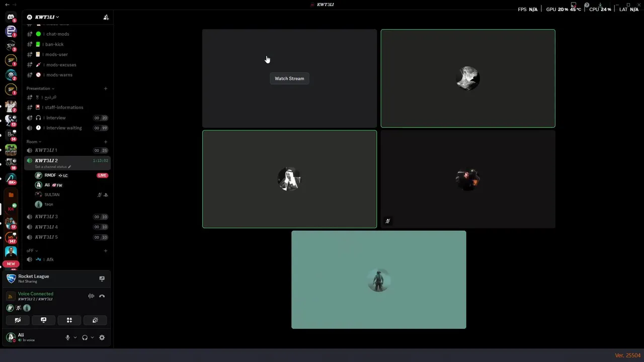
Task: Join the interview waiting voice channel
Action: click(67, 128)
